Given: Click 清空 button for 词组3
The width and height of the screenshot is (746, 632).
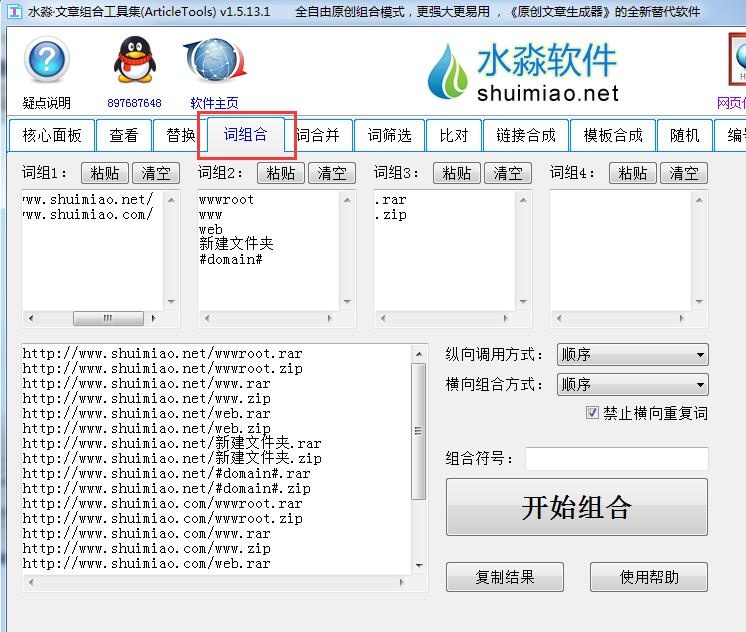Looking at the screenshot, I should coord(508,173).
